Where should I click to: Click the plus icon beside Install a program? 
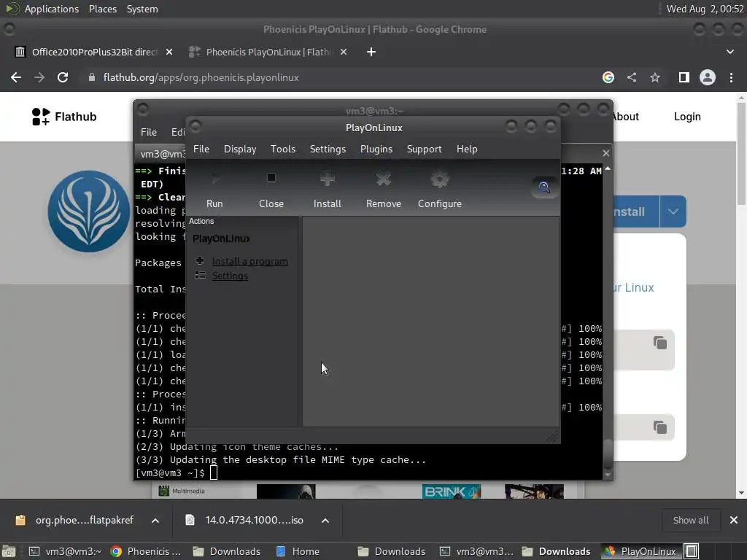coord(200,260)
